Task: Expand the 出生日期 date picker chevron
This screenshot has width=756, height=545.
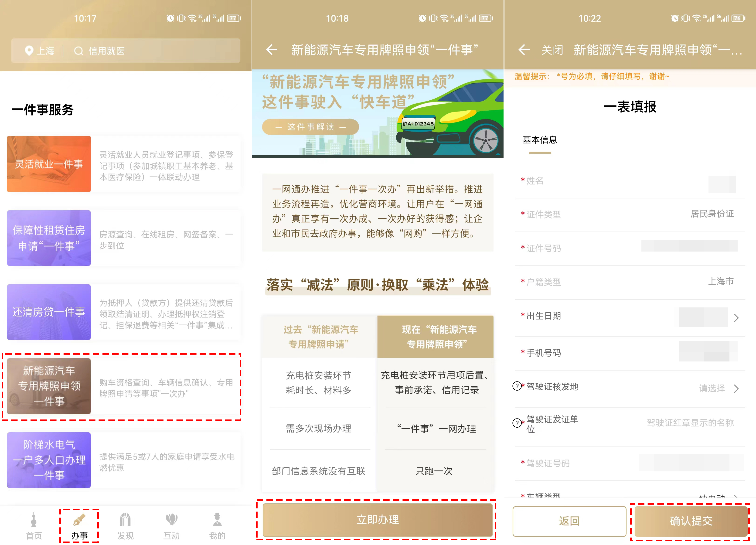Action: [x=736, y=318]
